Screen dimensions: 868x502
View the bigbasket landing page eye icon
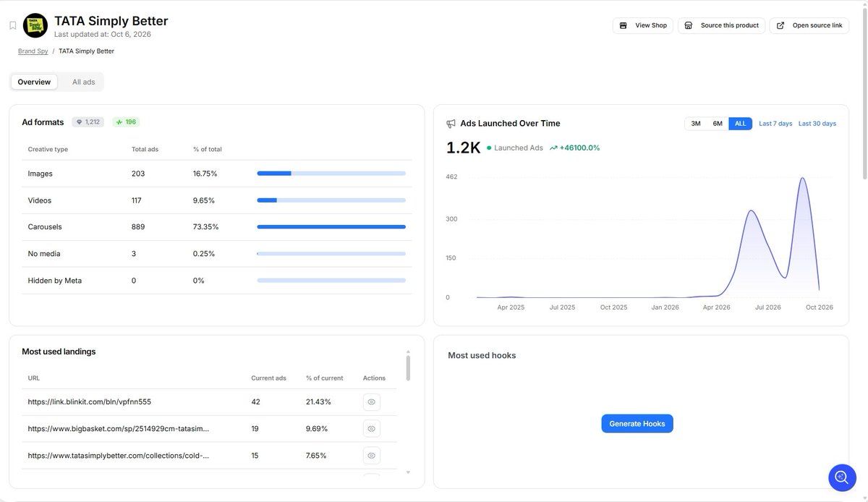click(x=371, y=429)
